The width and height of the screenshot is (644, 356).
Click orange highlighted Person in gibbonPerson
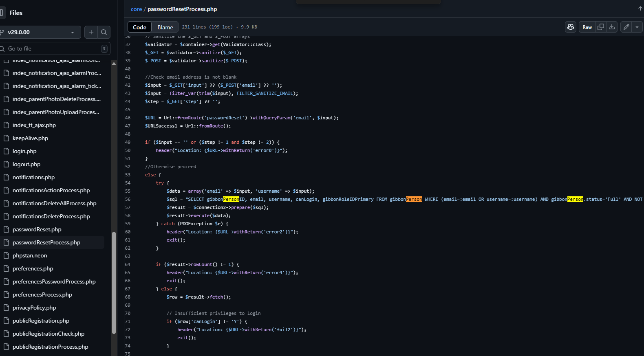point(414,199)
